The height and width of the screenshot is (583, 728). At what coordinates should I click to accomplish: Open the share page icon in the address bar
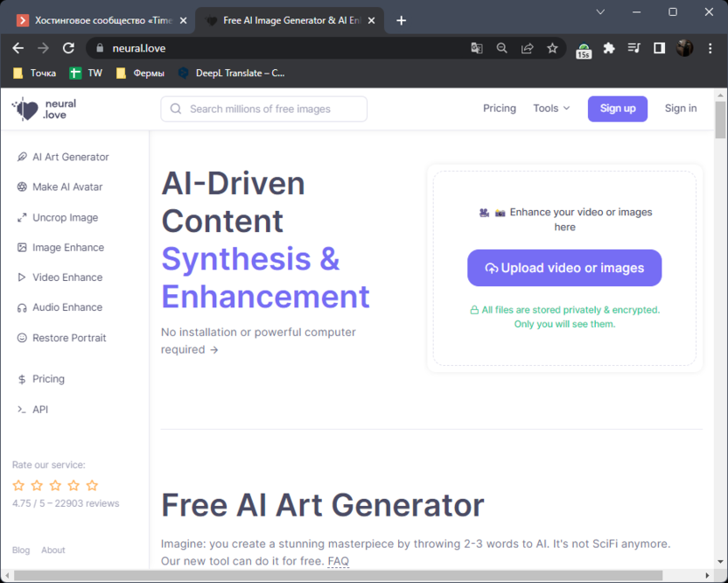[528, 48]
